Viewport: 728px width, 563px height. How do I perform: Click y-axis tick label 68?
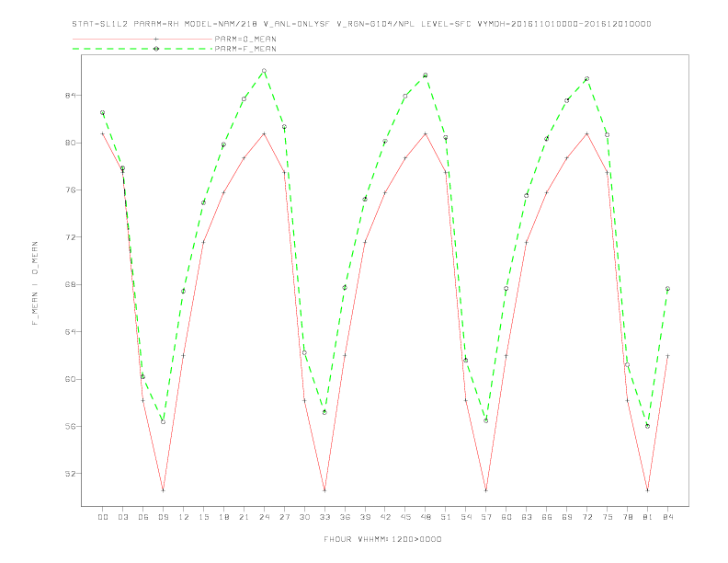pyautogui.click(x=70, y=285)
